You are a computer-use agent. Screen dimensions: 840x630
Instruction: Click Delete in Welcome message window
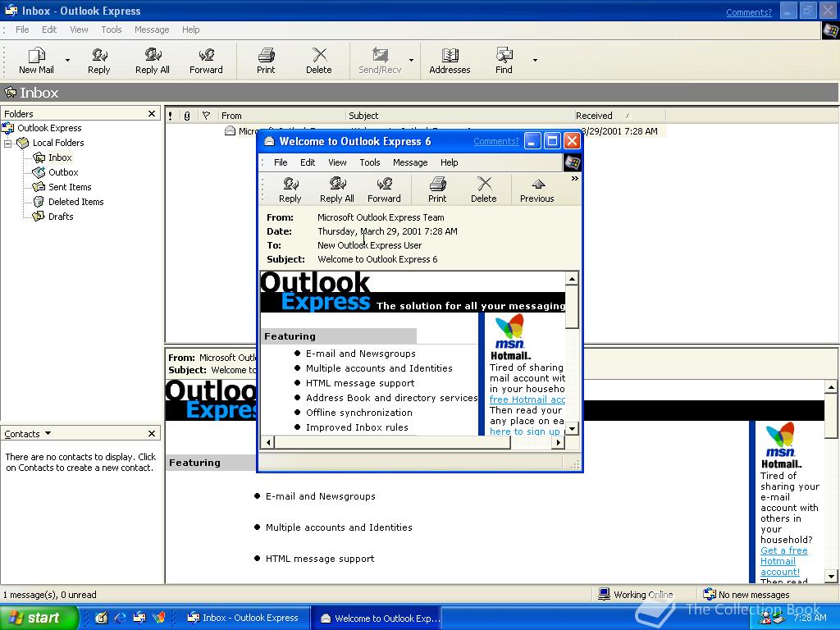tap(484, 189)
